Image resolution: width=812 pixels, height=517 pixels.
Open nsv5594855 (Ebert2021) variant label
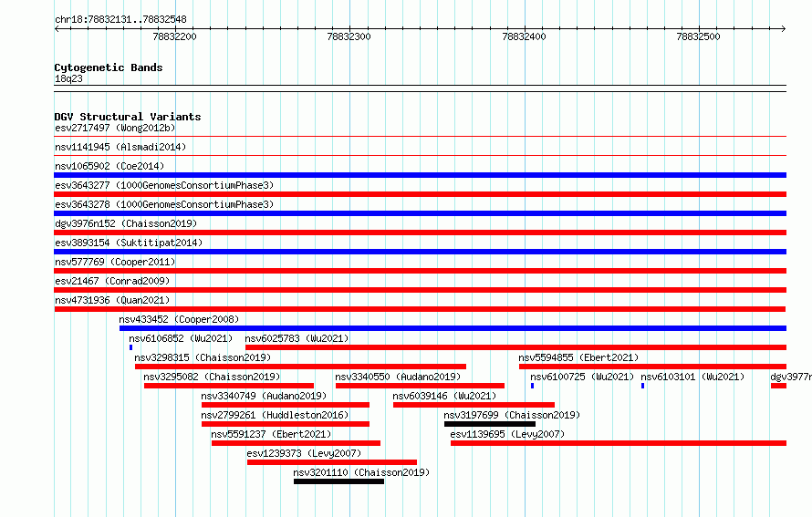pos(578,357)
